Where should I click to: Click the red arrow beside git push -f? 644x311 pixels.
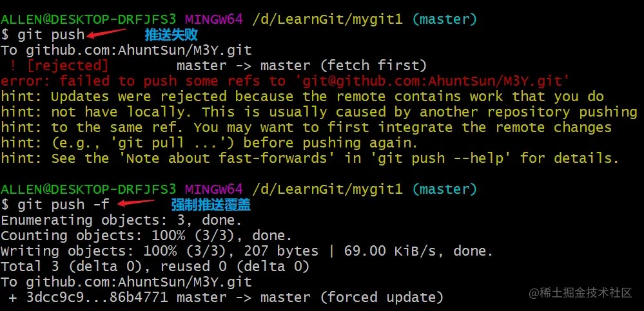136,203
